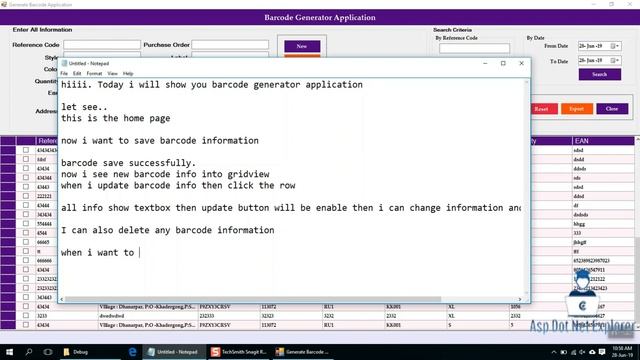Screen dimensions: 640x360
Task: Focus the By Reference Code search field
Action: pos(474,49)
